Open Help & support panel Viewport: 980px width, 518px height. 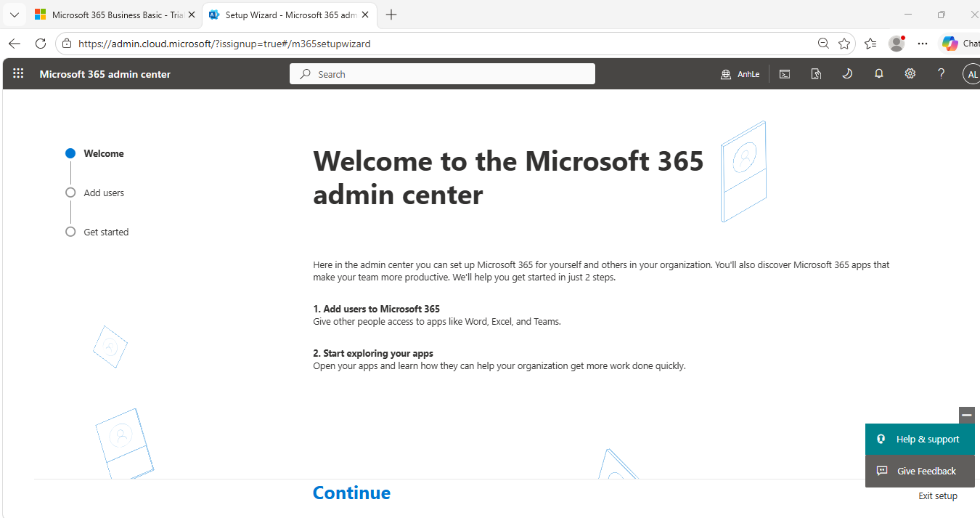pyautogui.click(x=920, y=440)
